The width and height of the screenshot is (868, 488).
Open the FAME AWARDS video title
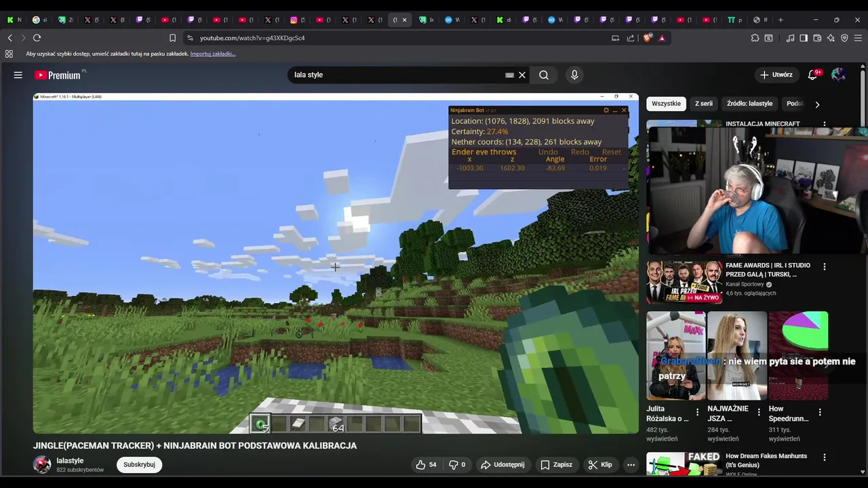coord(768,270)
